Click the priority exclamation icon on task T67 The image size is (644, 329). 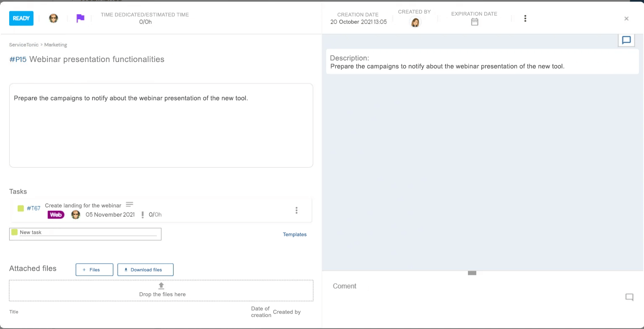(143, 215)
